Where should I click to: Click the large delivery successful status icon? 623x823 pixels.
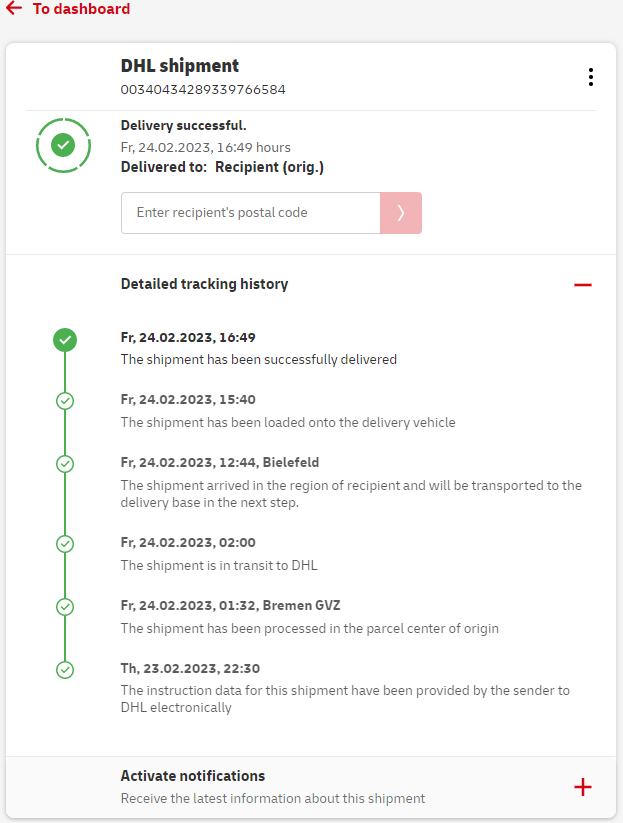coord(63,146)
